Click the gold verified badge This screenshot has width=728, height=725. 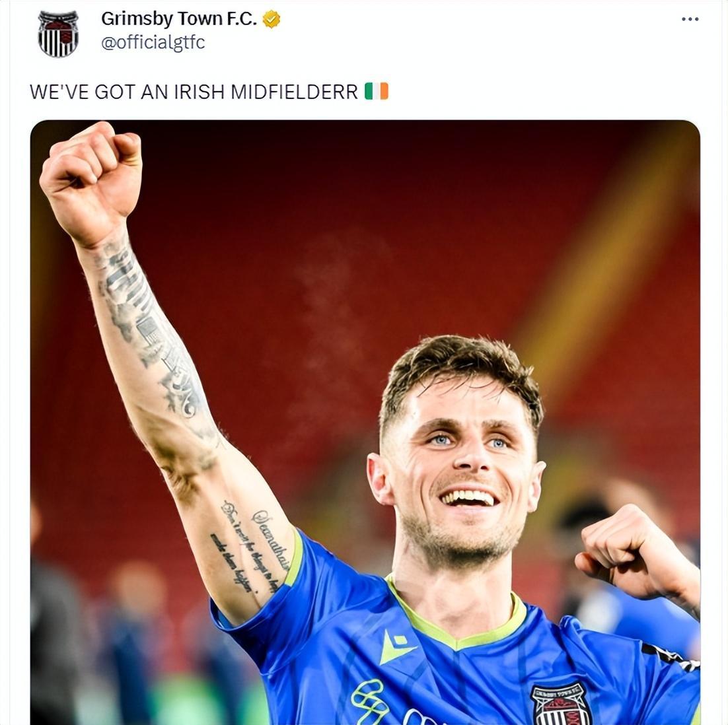click(272, 20)
